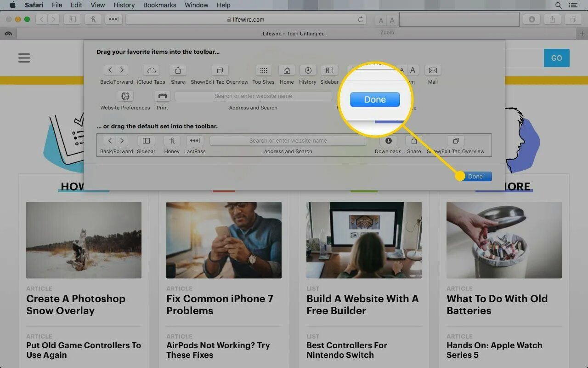This screenshot has width=588, height=368.
Task: Click the Print icon in the palette
Action: (x=162, y=96)
